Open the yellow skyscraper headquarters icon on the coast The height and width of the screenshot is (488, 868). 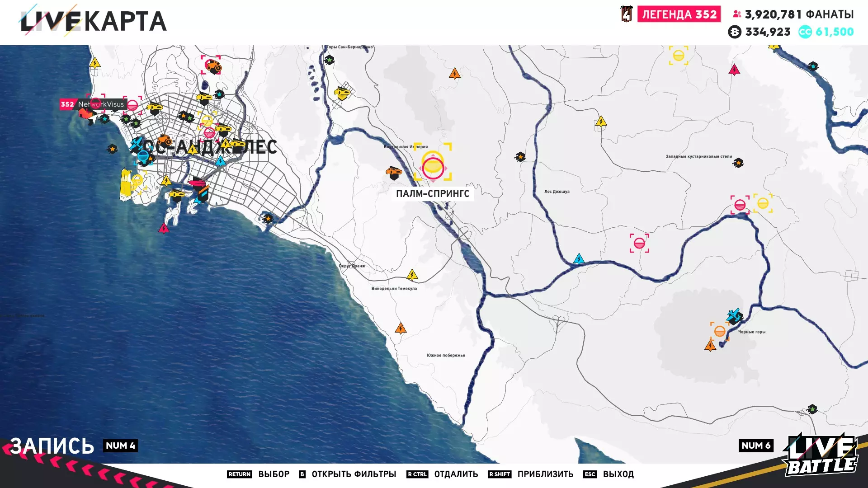pyautogui.click(x=125, y=185)
